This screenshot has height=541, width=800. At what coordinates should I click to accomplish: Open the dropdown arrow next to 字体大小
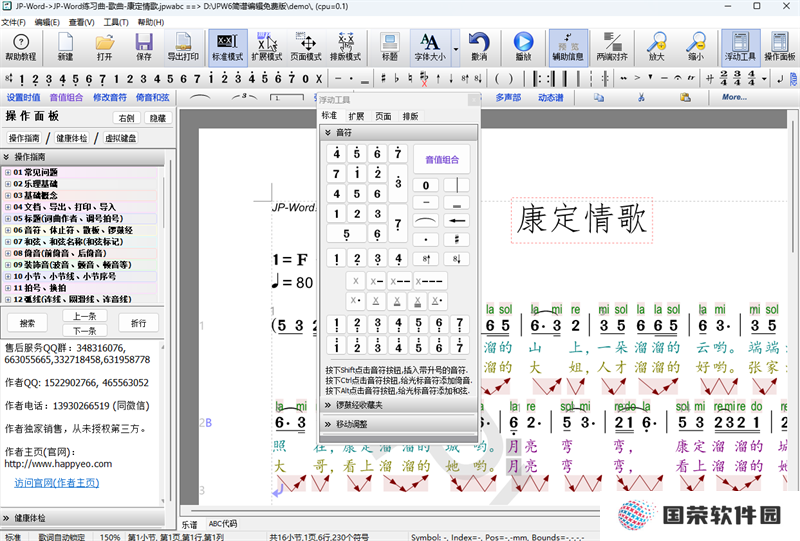pyautogui.click(x=456, y=49)
